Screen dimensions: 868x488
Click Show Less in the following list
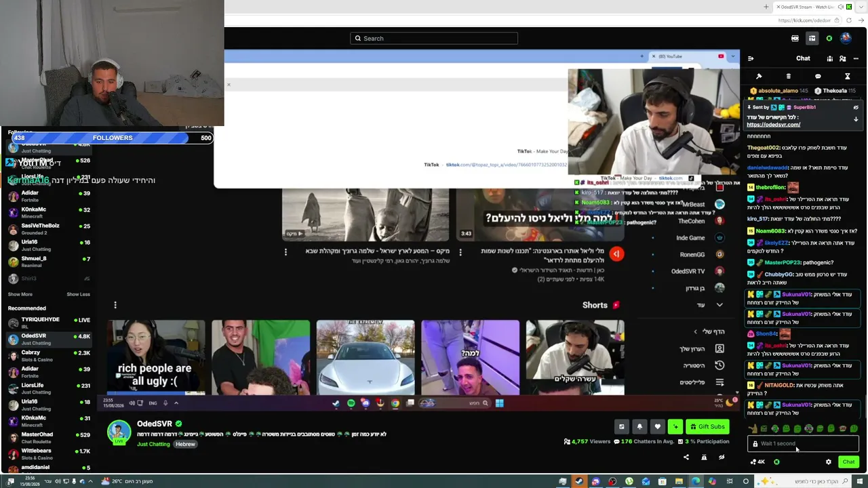click(78, 294)
